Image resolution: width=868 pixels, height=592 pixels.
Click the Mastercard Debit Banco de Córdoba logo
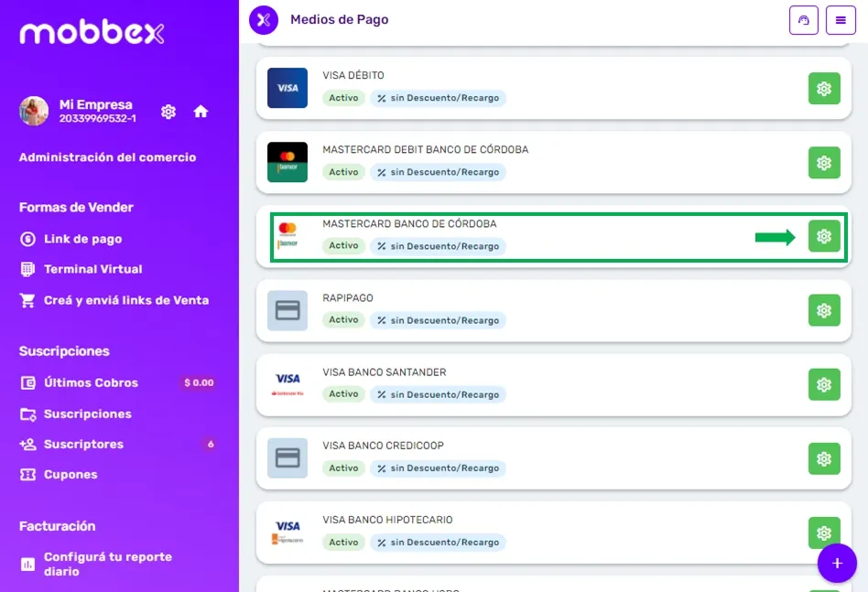288,162
